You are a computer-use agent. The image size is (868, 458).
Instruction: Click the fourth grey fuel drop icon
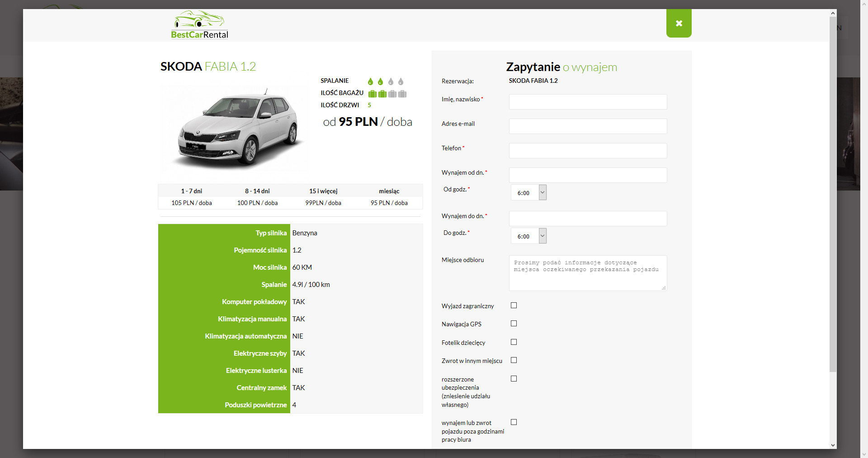[401, 81]
